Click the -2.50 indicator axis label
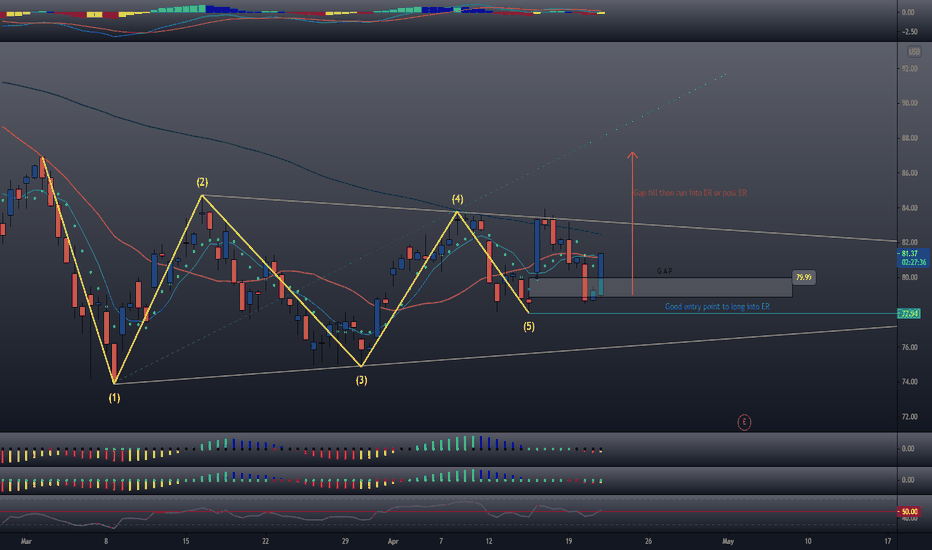Screen dimensions: 932x550 point(909,32)
